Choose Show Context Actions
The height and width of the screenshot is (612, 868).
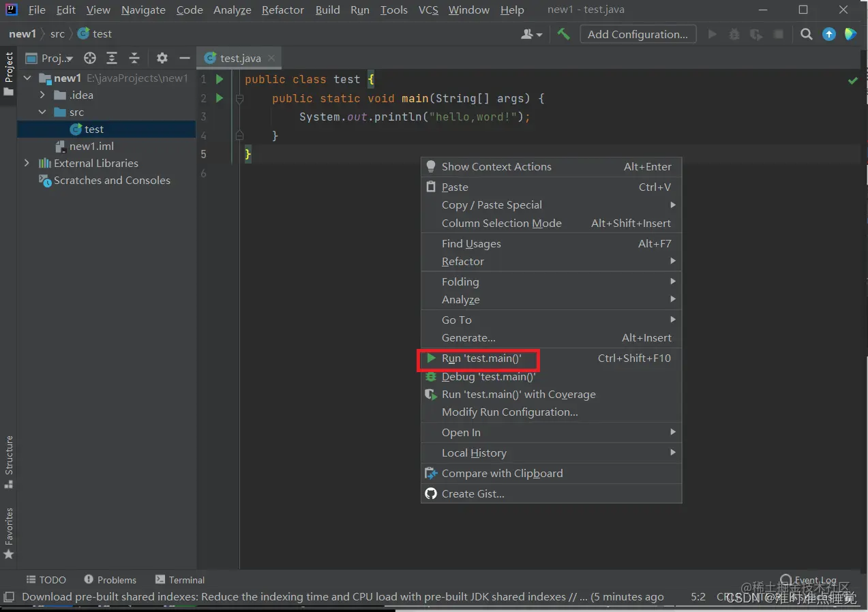552,167
